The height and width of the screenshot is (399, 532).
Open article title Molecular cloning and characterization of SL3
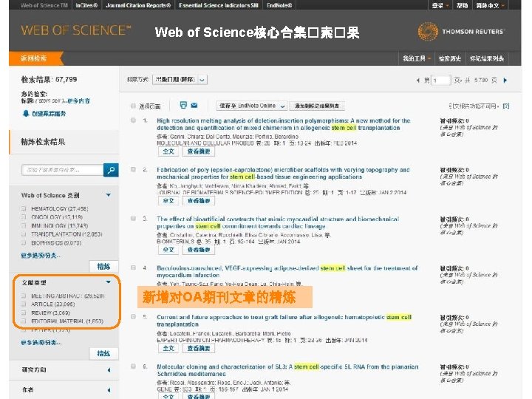point(287,370)
